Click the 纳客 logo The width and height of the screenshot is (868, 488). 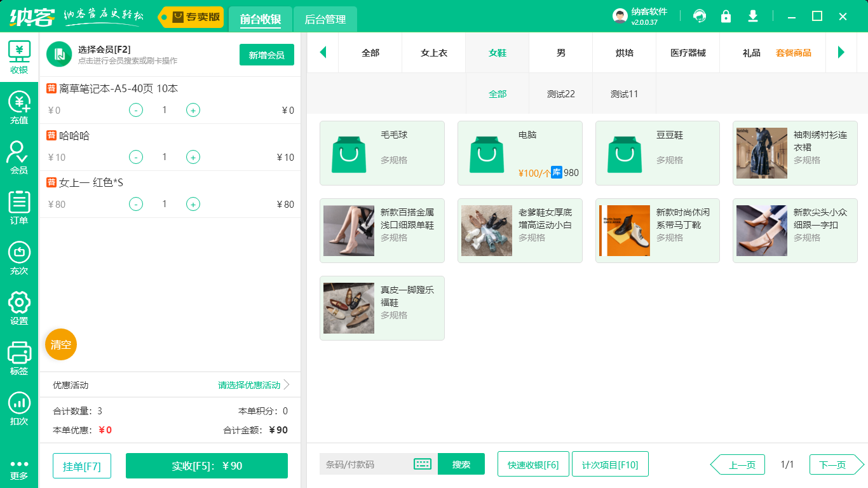pos(32,16)
